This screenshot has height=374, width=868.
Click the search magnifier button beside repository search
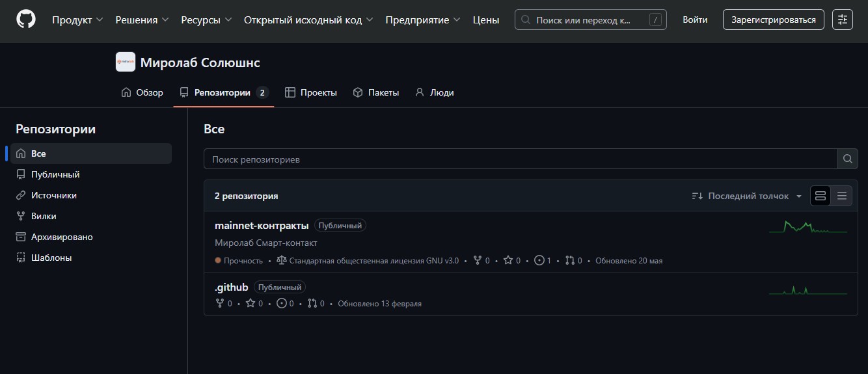click(847, 159)
